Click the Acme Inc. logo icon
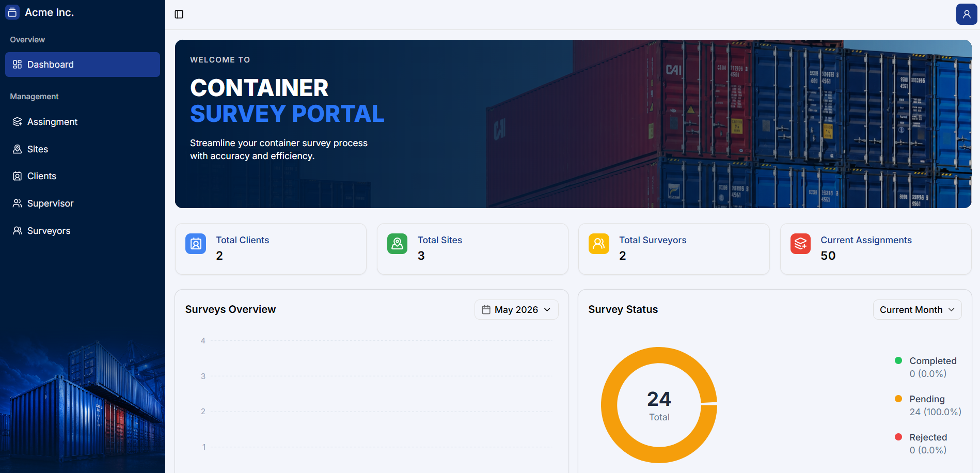The height and width of the screenshot is (473, 980). coord(12,12)
